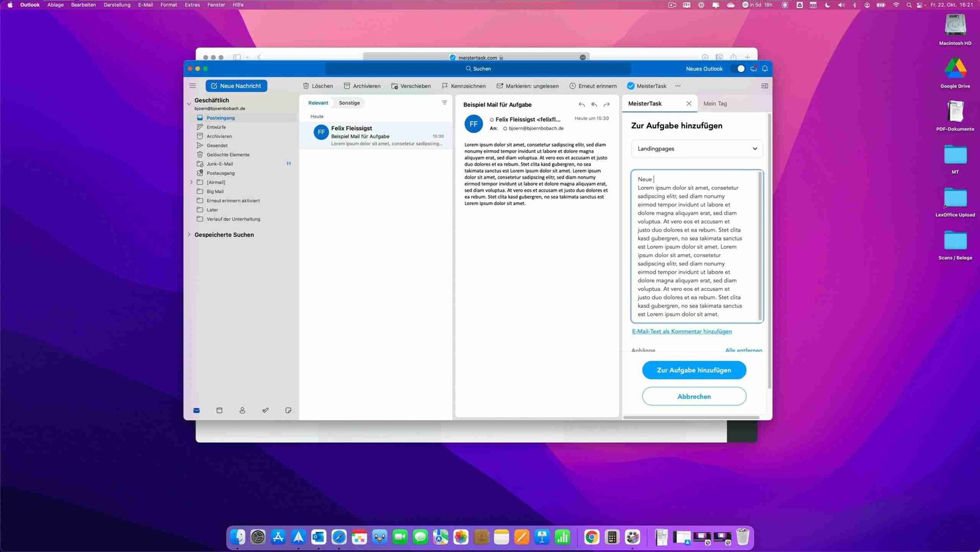The height and width of the screenshot is (552, 980).
Task: Open the Mein Tag tab
Action: (715, 104)
